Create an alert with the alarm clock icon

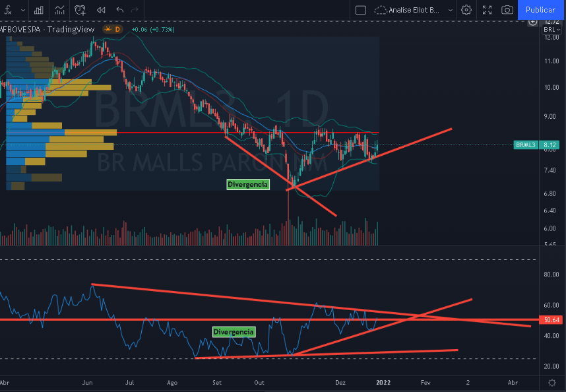click(80, 10)
